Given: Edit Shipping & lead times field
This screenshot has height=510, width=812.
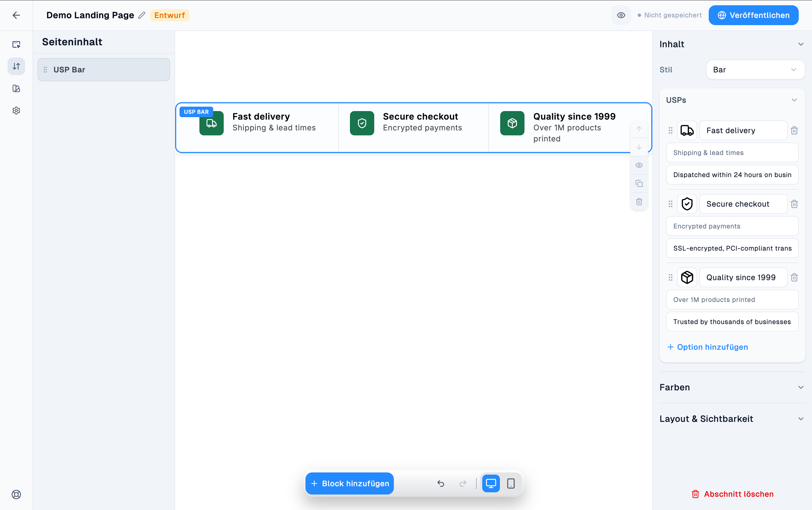Looking at the screenshot, I should tap(732, 153).
